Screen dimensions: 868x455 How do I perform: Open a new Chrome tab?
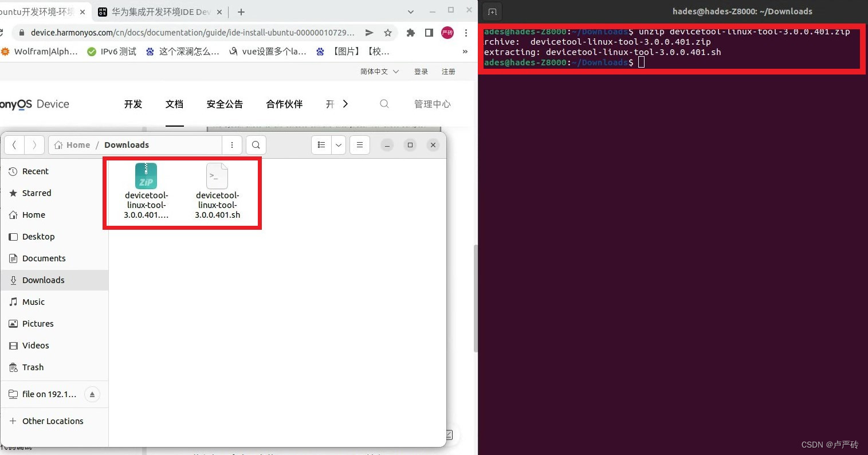tap(241, 11)
